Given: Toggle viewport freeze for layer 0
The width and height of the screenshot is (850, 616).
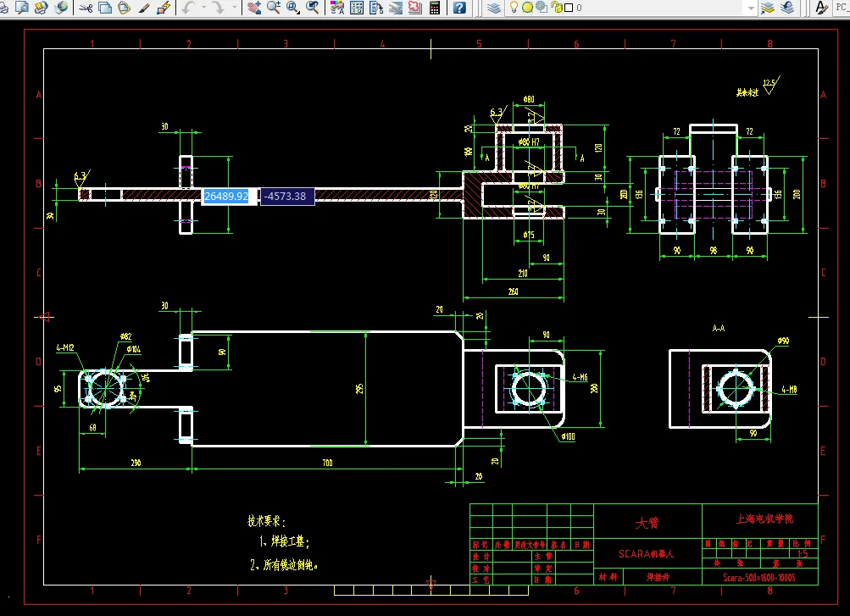Looking at the screenshot, I should (542, 8).
